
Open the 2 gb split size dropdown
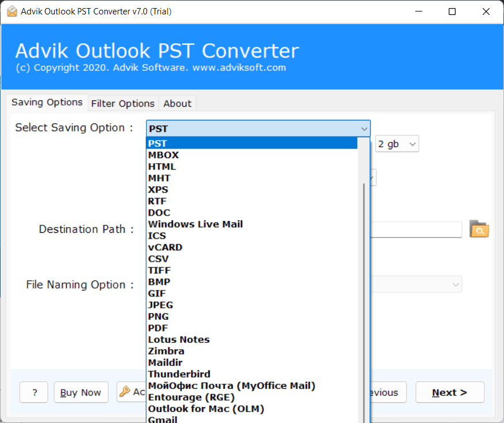coord(397,144)
